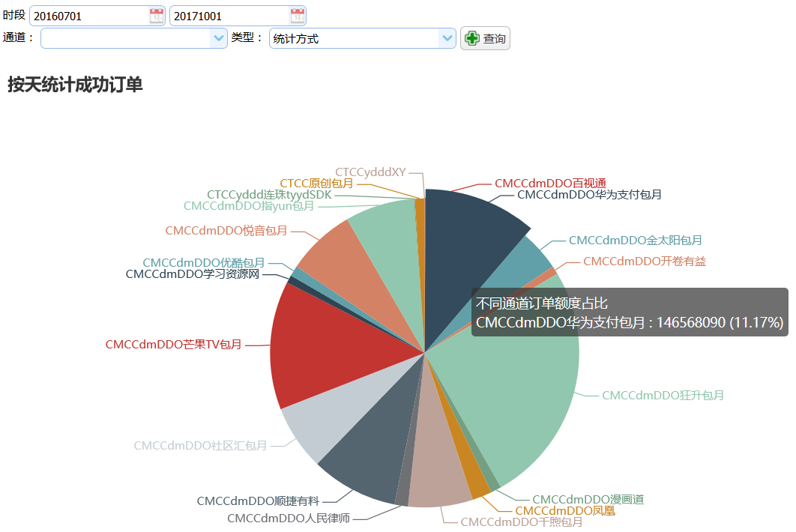Click the CTCC原创包月 label
The width and height of the screenshot is (796, 532).
point(316,184)
